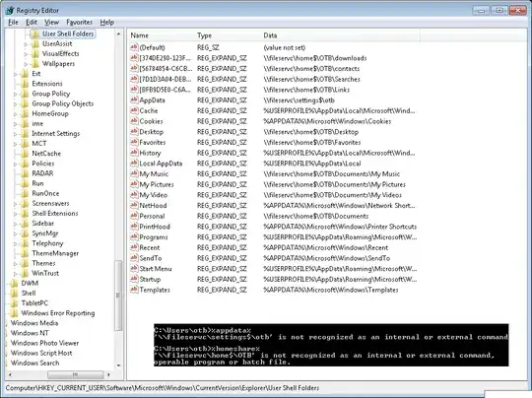Click the VisualEffects folder icon
The image size is (532, 398).
(x=35, y=54)
